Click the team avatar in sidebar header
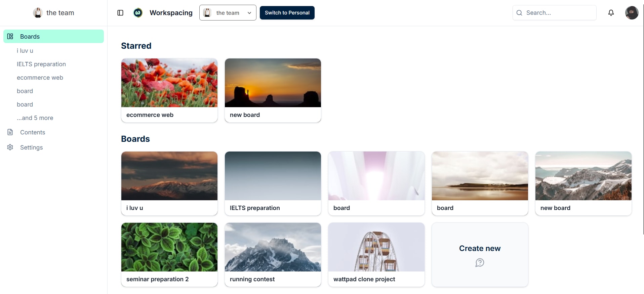 coord(38,13)
